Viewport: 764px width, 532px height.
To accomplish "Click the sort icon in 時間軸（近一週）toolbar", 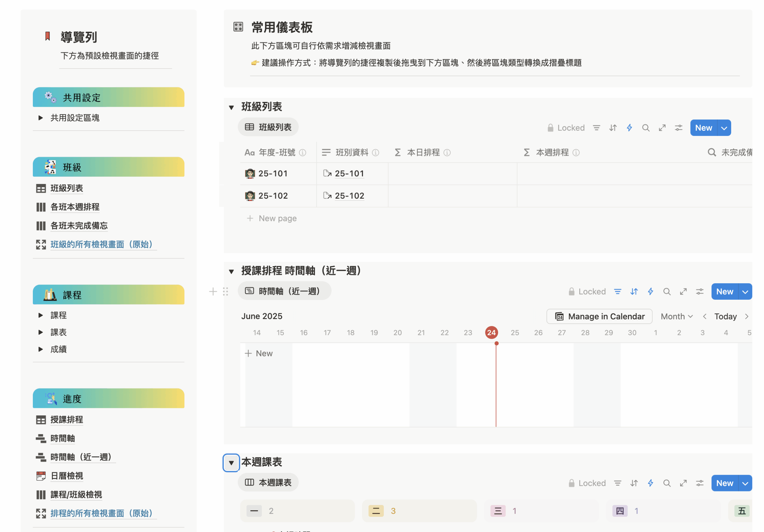I will (x=634, y=292).
